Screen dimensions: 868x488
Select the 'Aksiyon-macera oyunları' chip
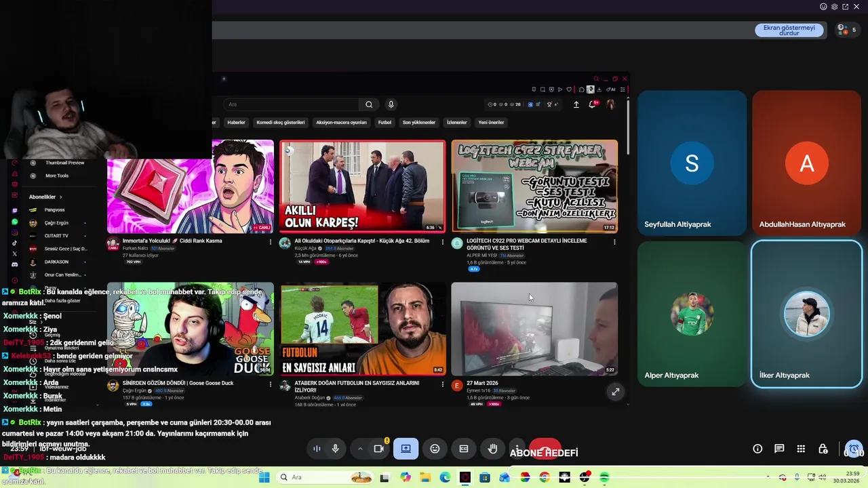click(x=341, y=123)
